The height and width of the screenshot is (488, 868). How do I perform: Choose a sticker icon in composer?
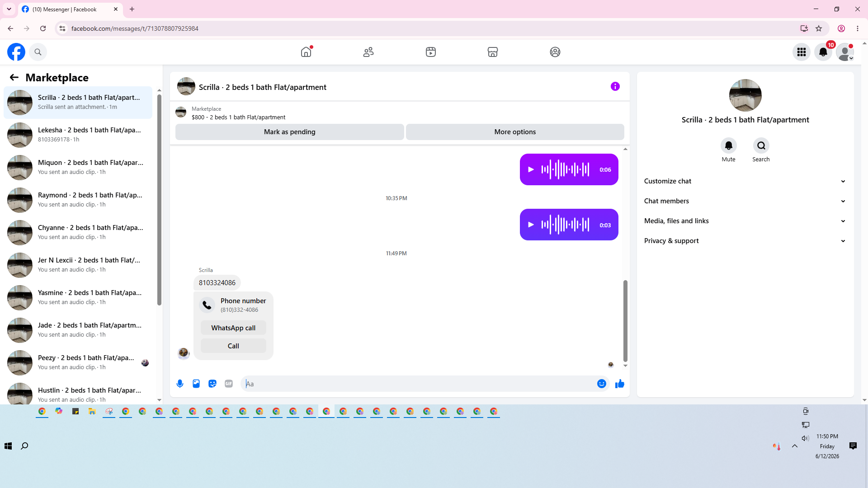click(x=212, y=384)
